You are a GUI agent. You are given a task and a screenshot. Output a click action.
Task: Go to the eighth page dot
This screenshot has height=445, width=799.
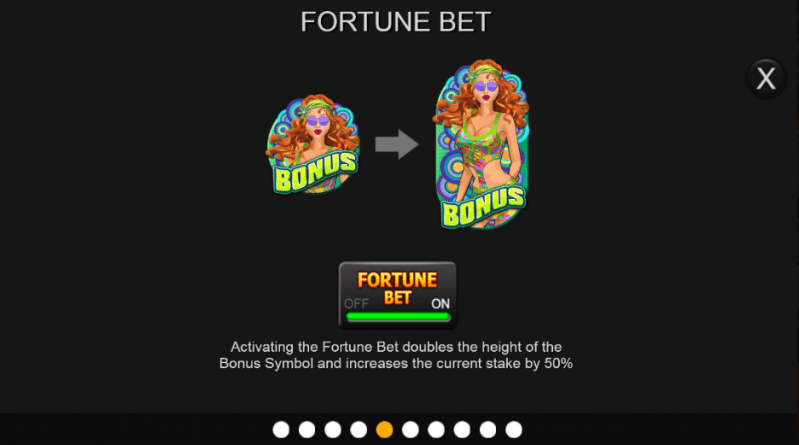(462, 430)
